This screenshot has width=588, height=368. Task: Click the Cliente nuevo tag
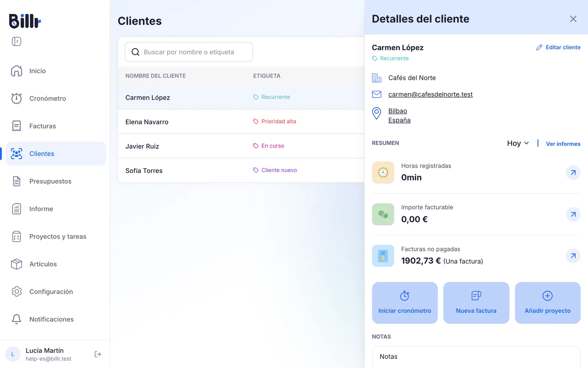tap(275, 170)
